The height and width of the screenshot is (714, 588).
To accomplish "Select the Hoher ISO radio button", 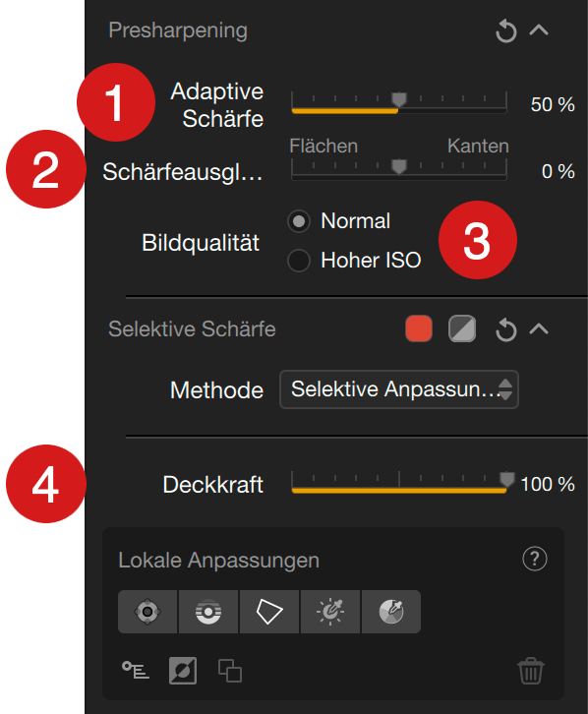I will click(299, 261).
